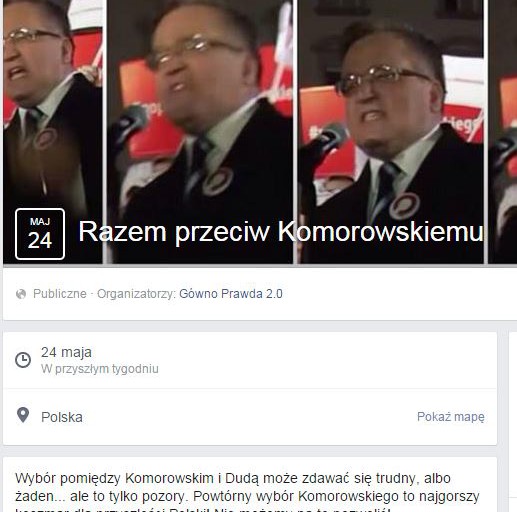517x512 pixels.
Task: Click the clock icon beside 24 maja
Action: pos(23,360)
